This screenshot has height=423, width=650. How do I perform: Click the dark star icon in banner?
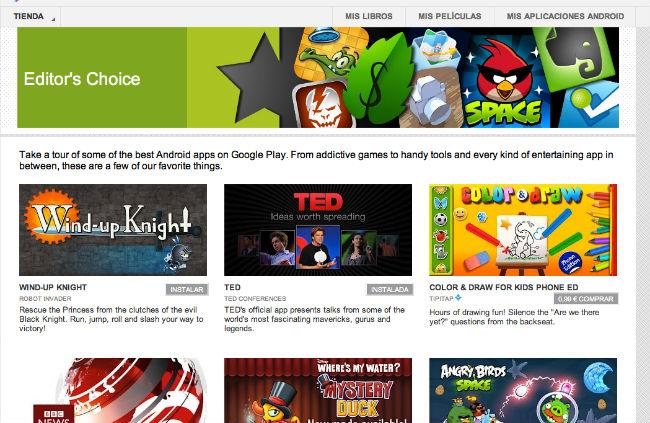pos(258,78)
